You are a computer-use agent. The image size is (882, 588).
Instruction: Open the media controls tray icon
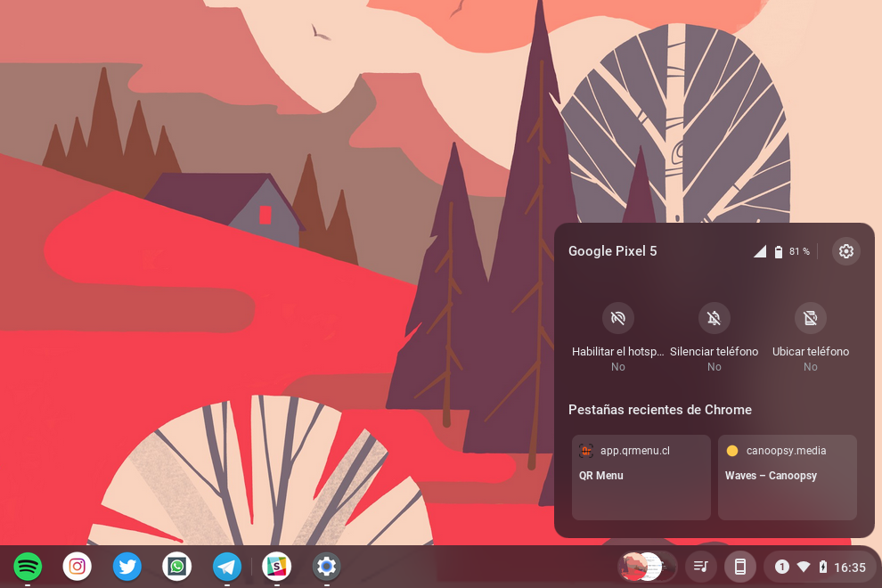(x=701, y=567)
